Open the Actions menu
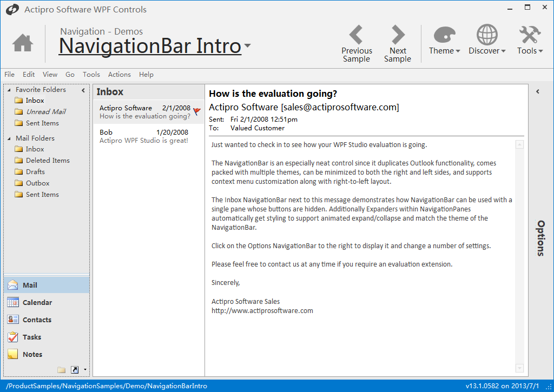The width and height of the screenshot is (554, 392). (119, 75)
